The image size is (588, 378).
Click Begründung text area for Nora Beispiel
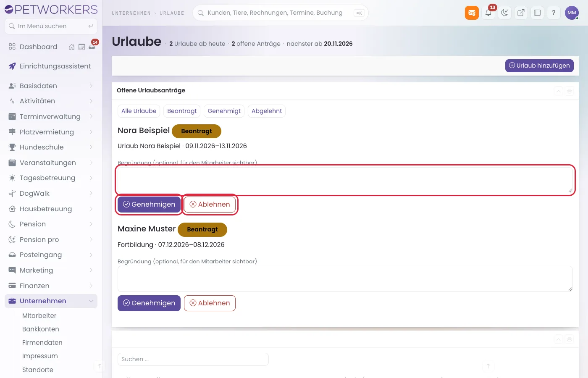point(345,180)
